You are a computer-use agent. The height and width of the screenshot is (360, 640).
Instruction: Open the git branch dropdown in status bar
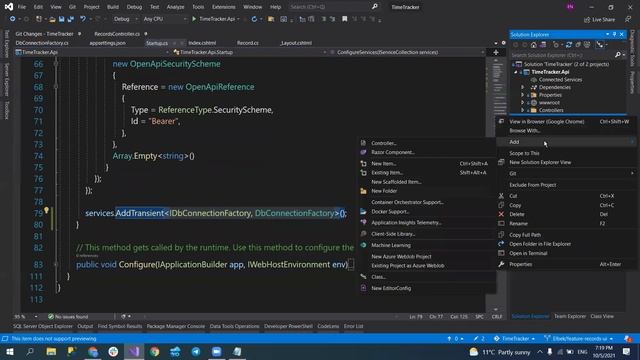(x=579, y=339)
